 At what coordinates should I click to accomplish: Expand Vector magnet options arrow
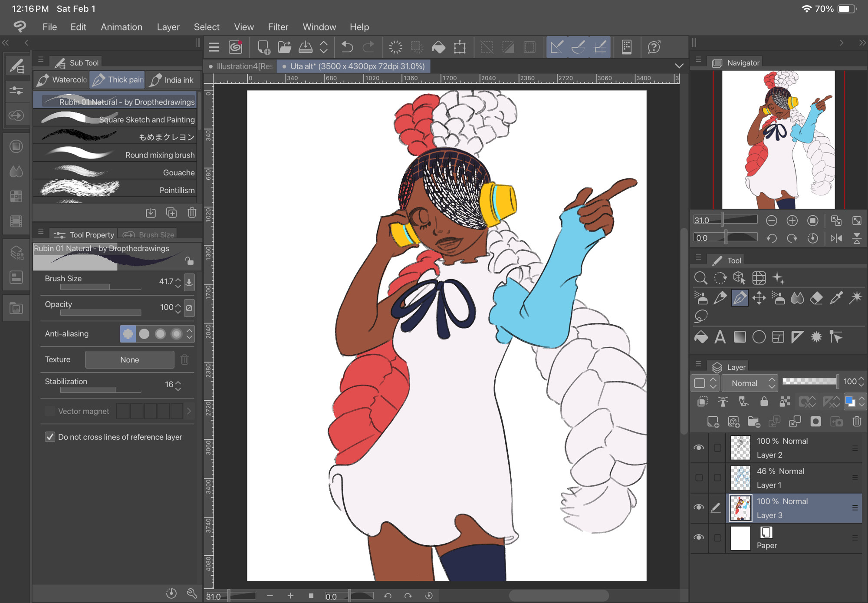pyautogui.click(x=189, y=411)
